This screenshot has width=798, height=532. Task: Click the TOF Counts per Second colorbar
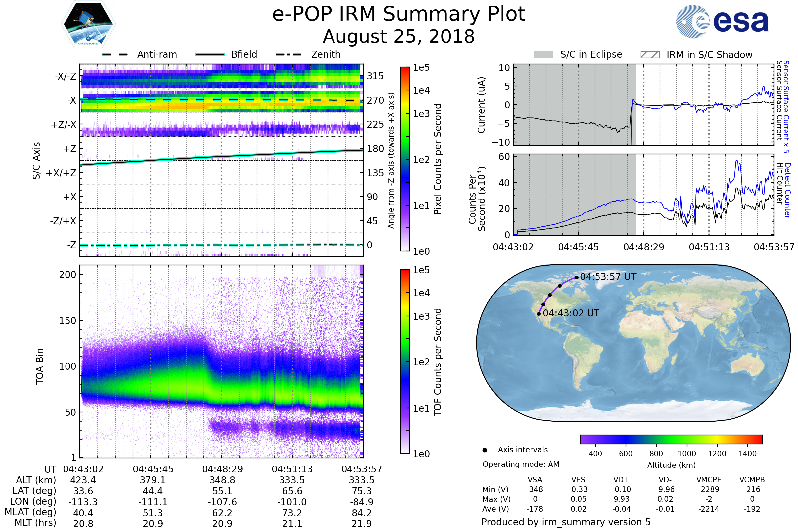tap(405, 361)
